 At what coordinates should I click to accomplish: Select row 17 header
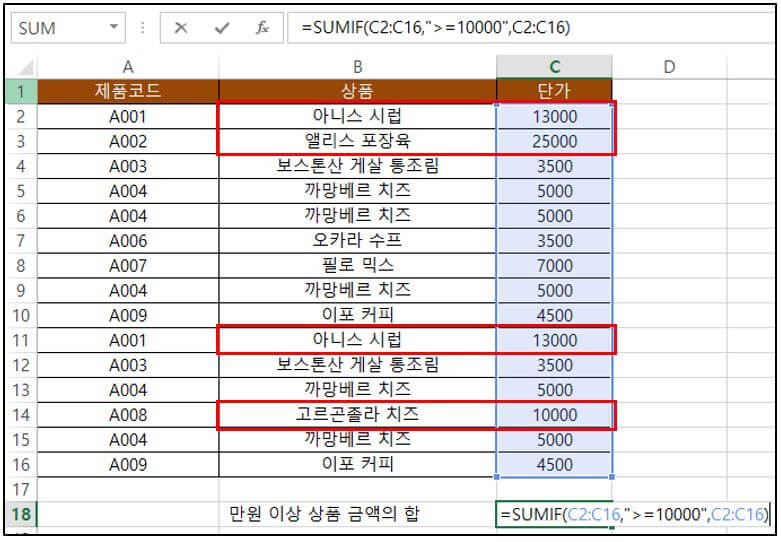pos(21,490)
